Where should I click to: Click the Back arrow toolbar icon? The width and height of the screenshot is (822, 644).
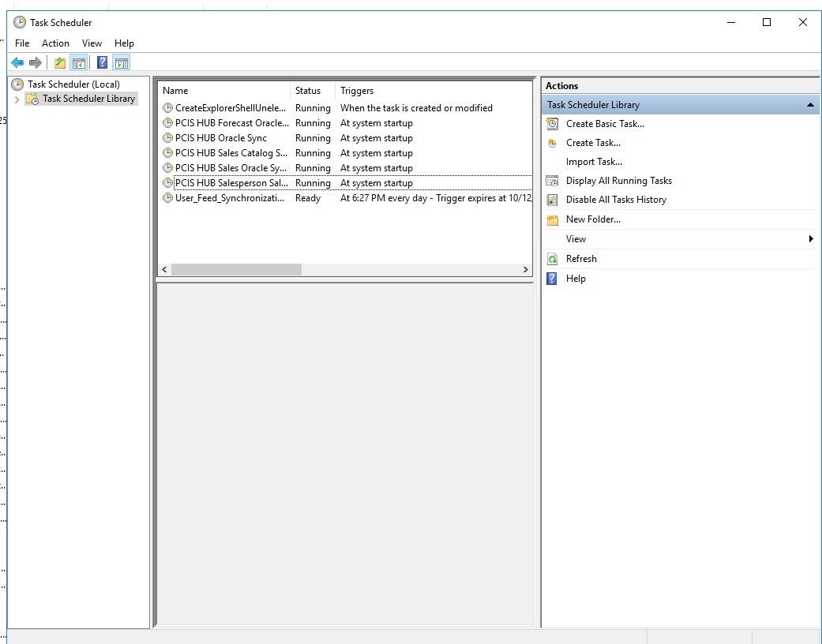click(x=17, y=63)
